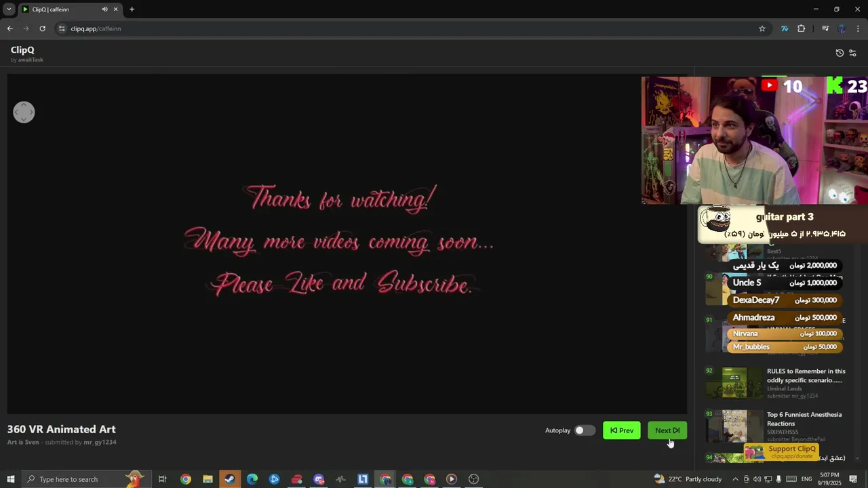Open the browser Extensions puzzle icon
Screen dimensions: 868x488
(802, 28)
